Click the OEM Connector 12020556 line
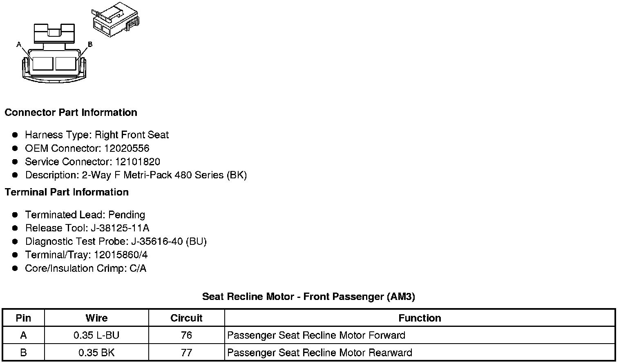 click(x=87, y=148)
